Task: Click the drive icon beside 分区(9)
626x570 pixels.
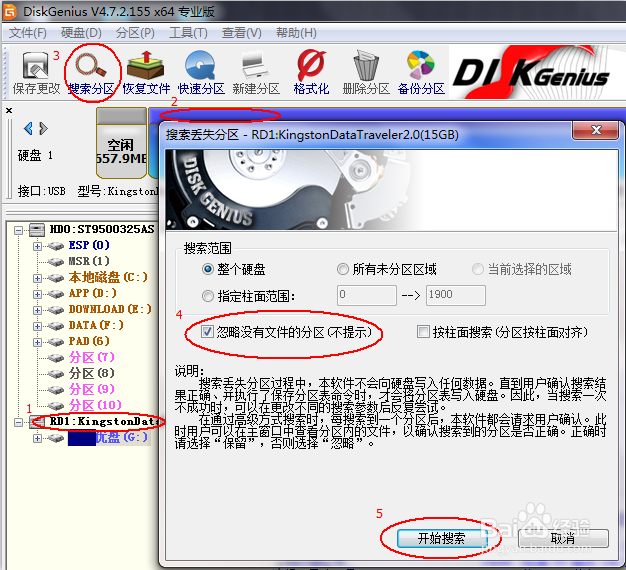Action: 55,390
